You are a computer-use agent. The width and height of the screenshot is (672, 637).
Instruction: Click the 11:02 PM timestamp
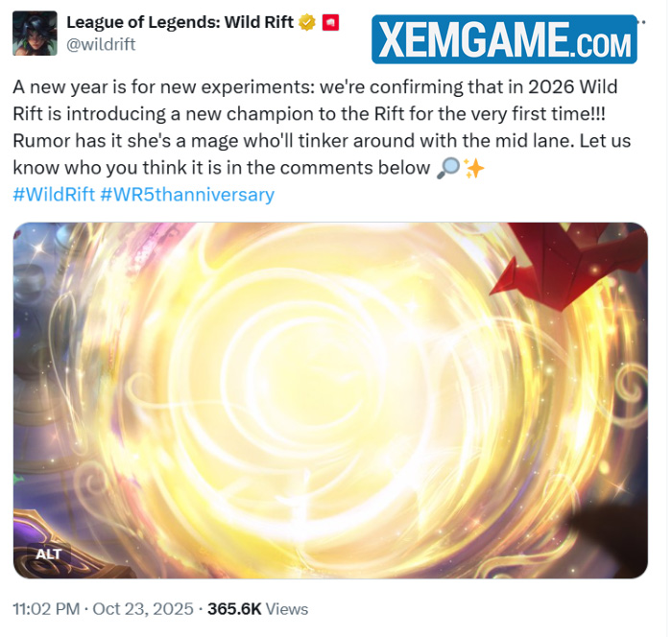(46, 609)
